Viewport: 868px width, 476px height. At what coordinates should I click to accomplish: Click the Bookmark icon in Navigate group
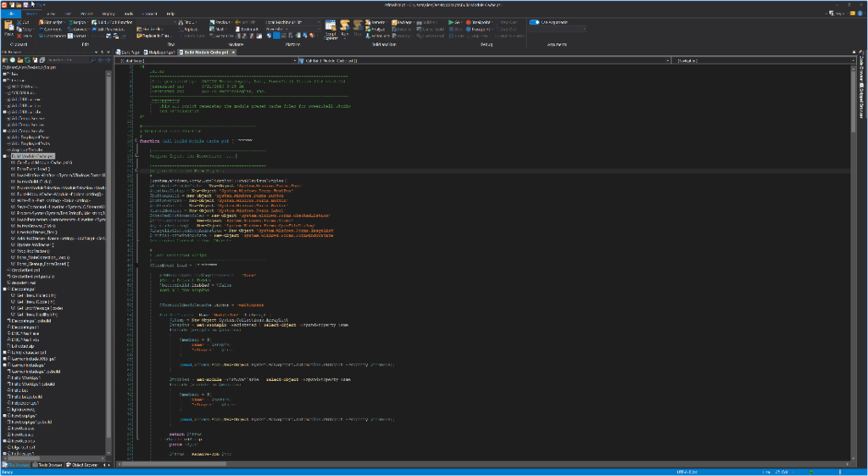point(238,29)
